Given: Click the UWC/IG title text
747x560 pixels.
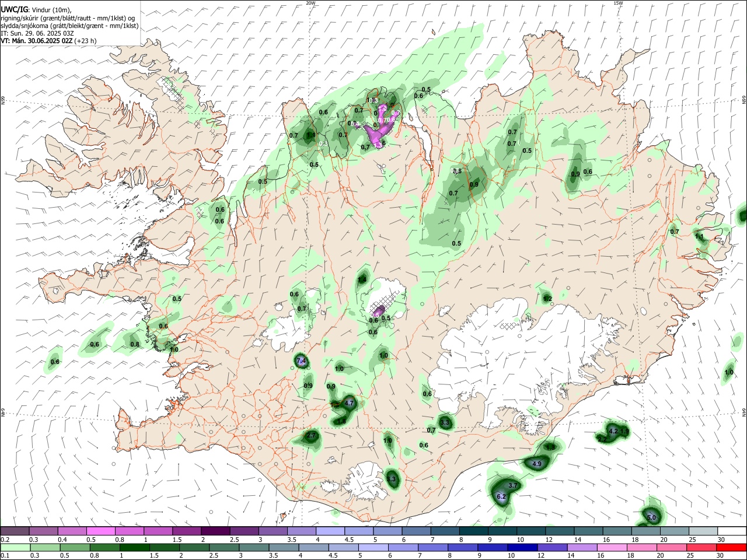Looking at the screenshot, I should [14, 10].
